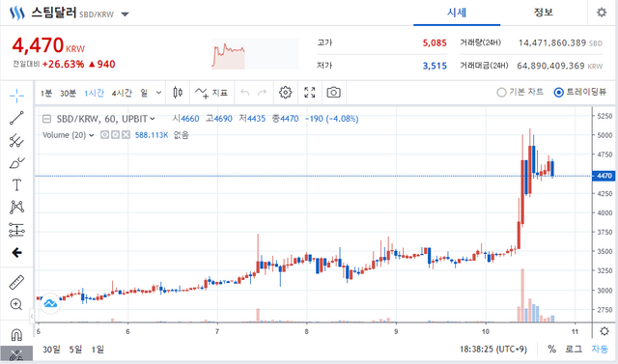
Task: Click the 588.113K volume value
Action: click(x=152, y=135)
